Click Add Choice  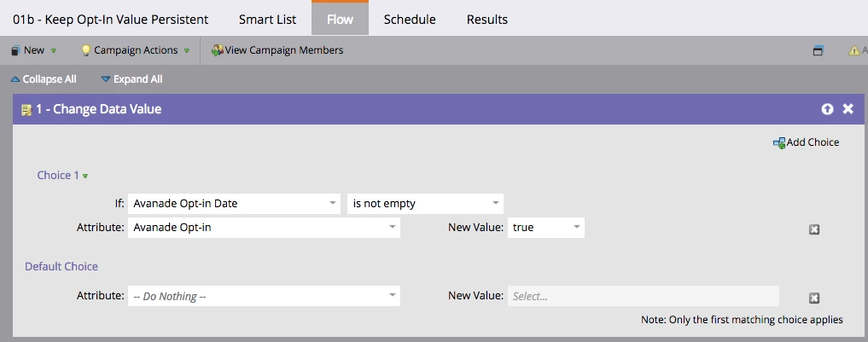coord(806,142)
